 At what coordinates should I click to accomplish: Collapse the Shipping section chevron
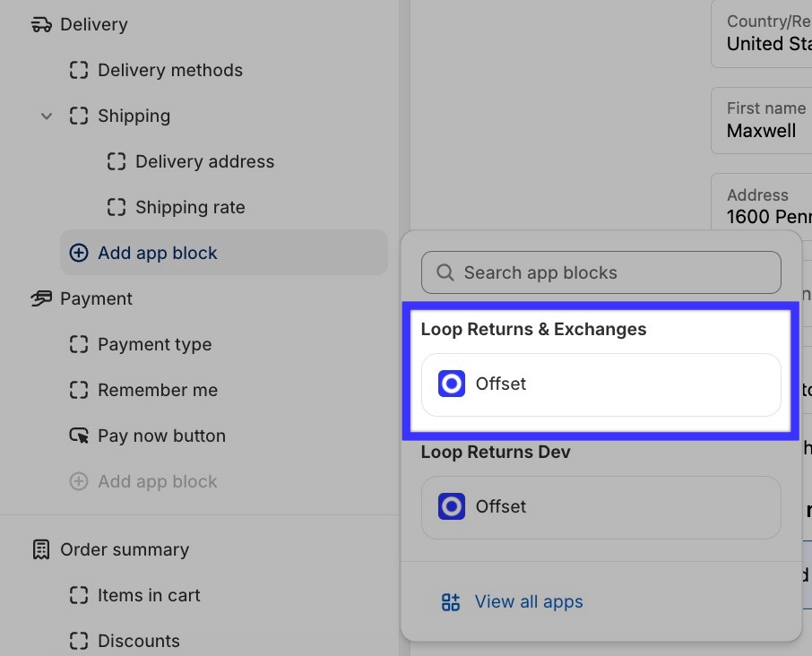(47, 117)
